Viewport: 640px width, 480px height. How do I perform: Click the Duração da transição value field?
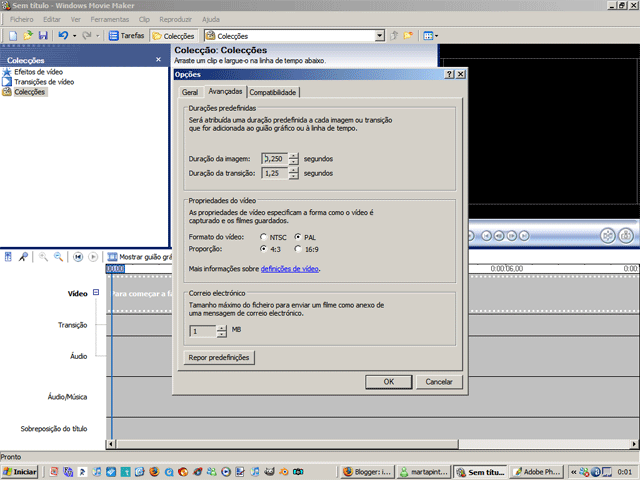point(274,173)
